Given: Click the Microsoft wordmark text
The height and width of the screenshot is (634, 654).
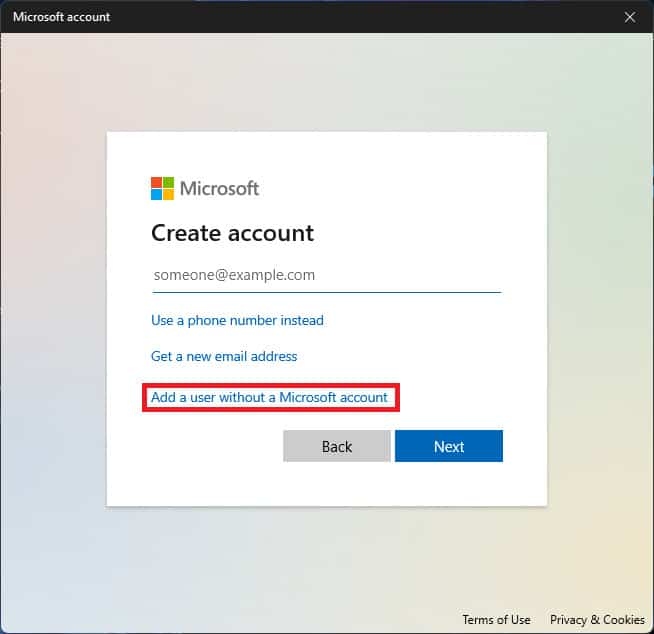Looking at the screenshot, I should pos(219,188).
